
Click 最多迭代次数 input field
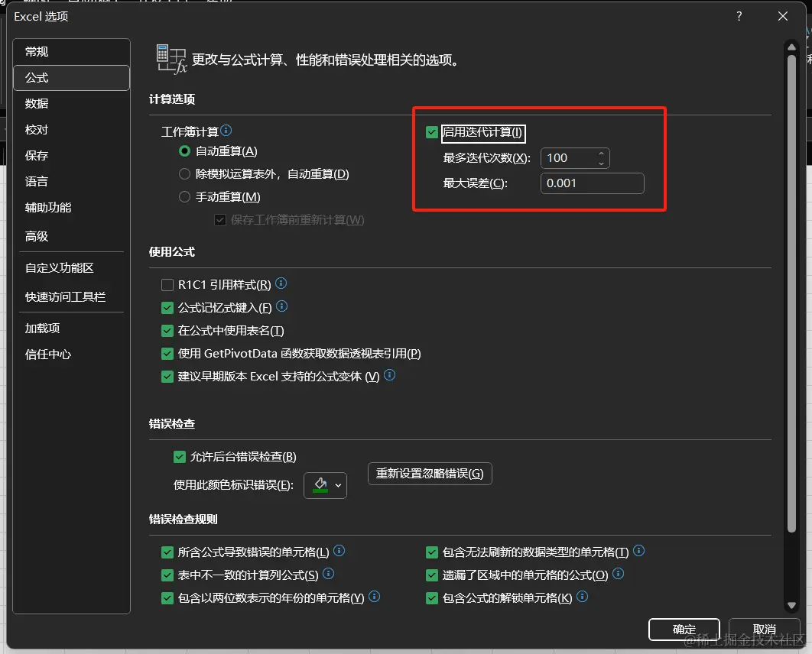(x=575, y=158)
